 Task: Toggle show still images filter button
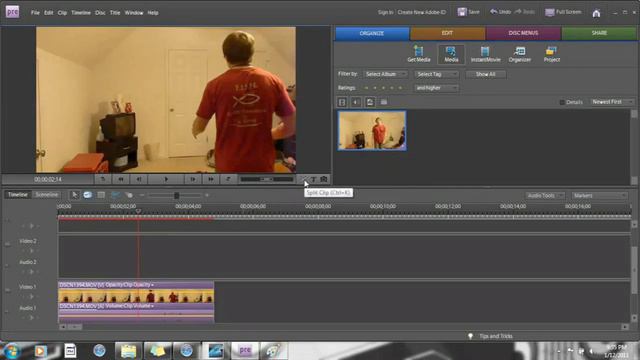click(x=370, y=102)
